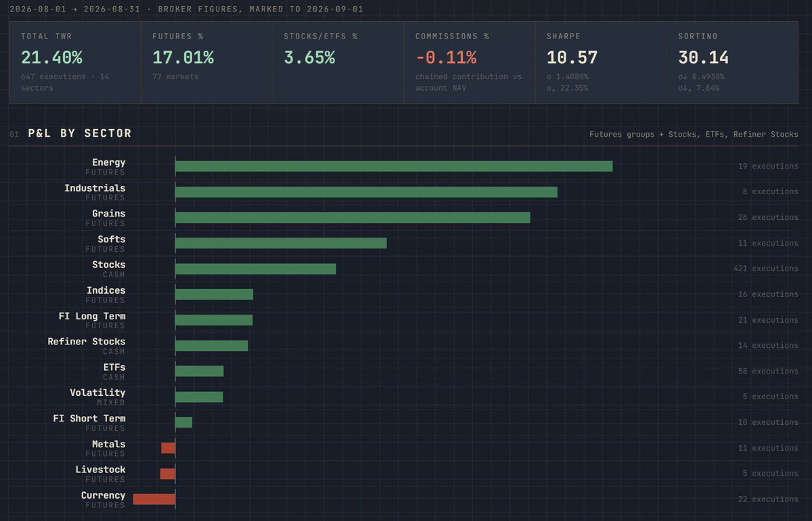The image size is (812, 521).
Task: Click the '16 executions' count for Indices
Action: pos(769,294)
